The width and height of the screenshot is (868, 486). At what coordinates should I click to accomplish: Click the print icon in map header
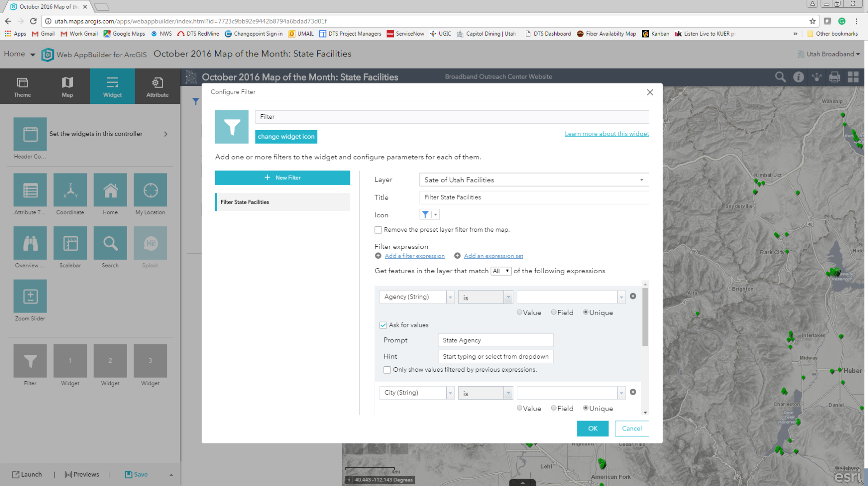(835, 77)
